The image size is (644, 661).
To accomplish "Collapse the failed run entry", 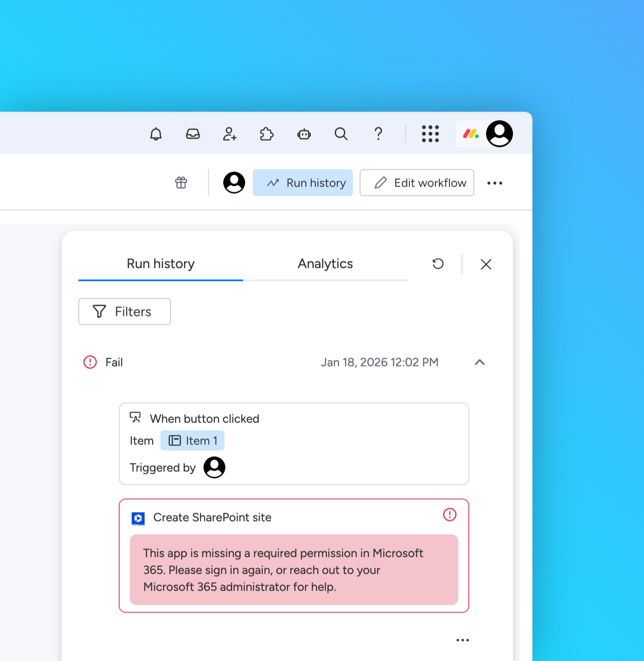I will (x=479, y=362).
